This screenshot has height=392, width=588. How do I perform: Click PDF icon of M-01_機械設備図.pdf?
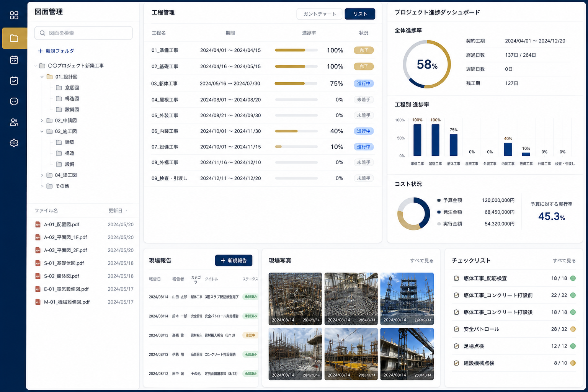click(38, 302)
